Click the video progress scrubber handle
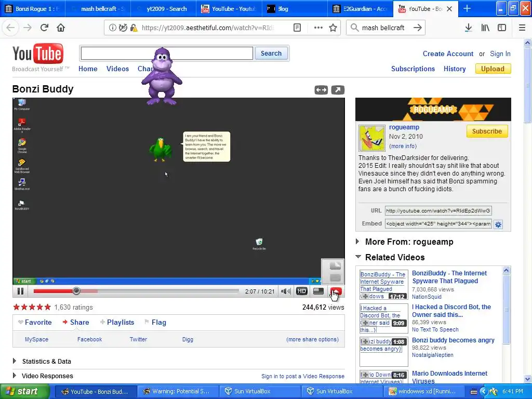532x399 pixels. point(76,291)
